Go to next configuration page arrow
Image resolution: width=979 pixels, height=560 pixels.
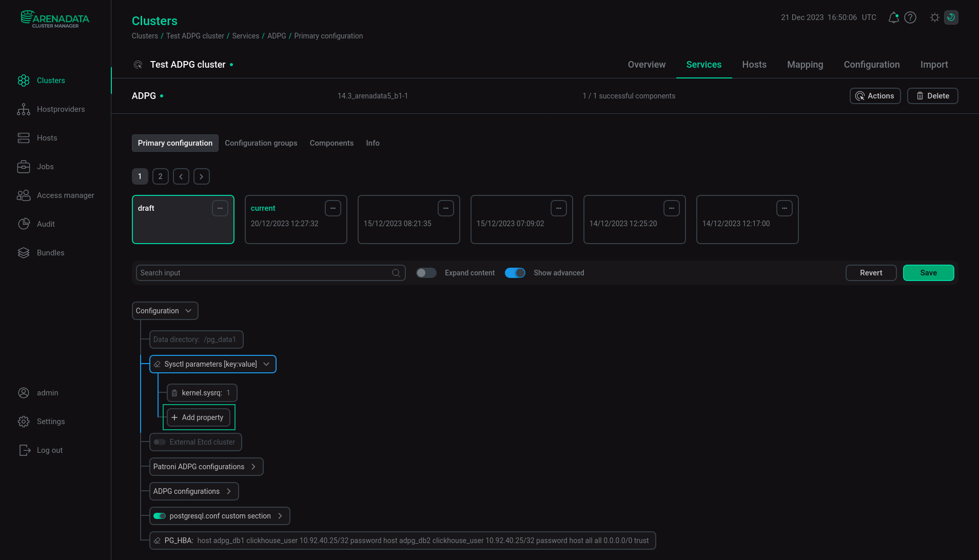point(202,176)
